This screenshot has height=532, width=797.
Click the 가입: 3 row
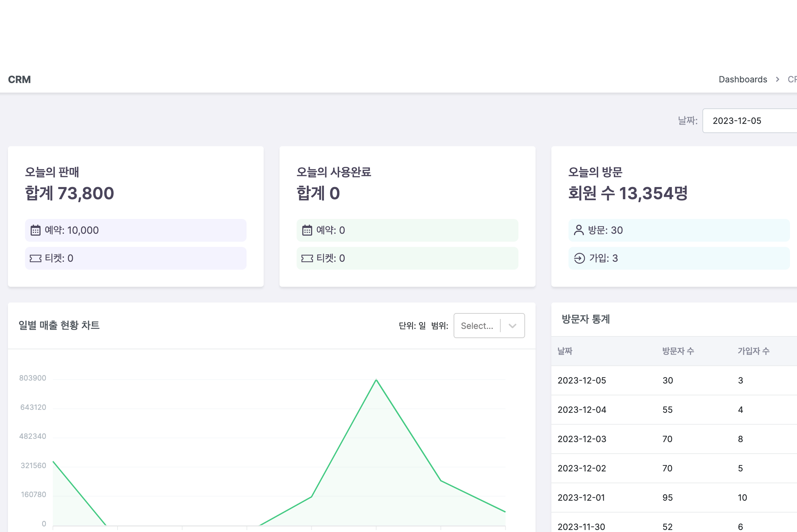point(679,259)
